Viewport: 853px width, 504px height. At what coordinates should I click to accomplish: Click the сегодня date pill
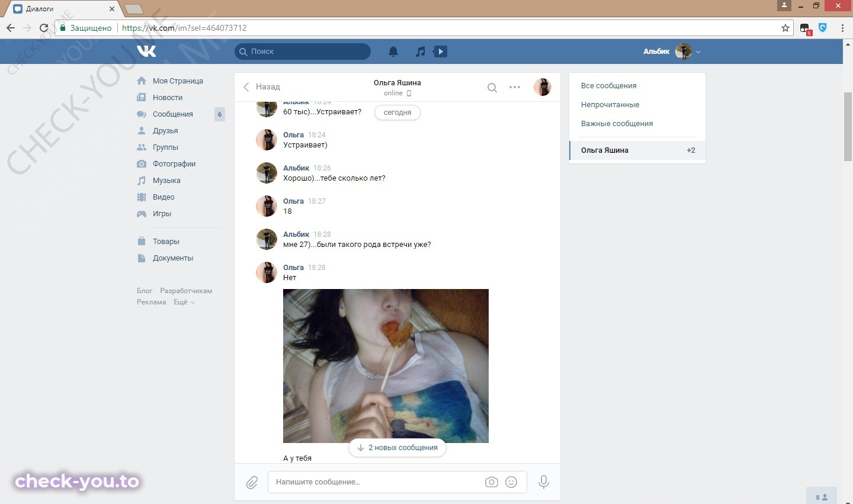coord(397,113)
